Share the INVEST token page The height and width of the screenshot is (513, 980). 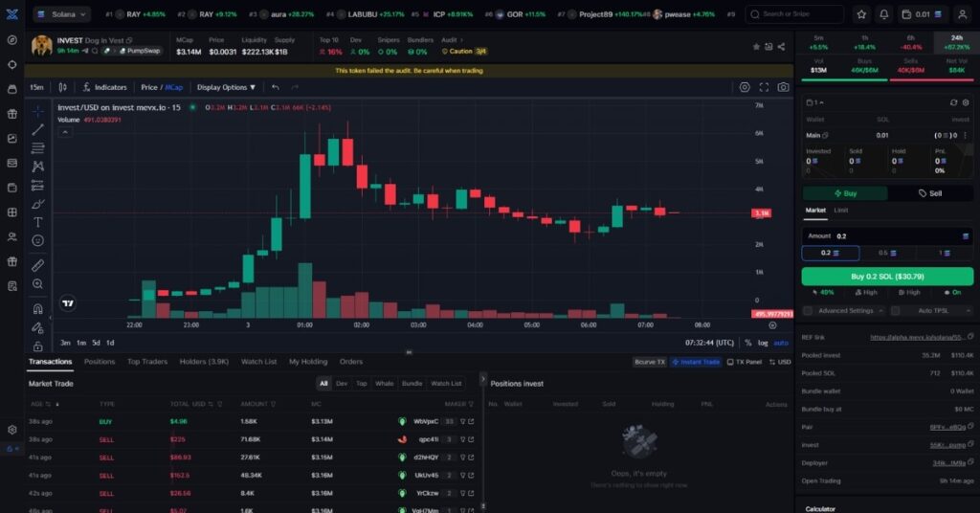[x=781, y=47]
